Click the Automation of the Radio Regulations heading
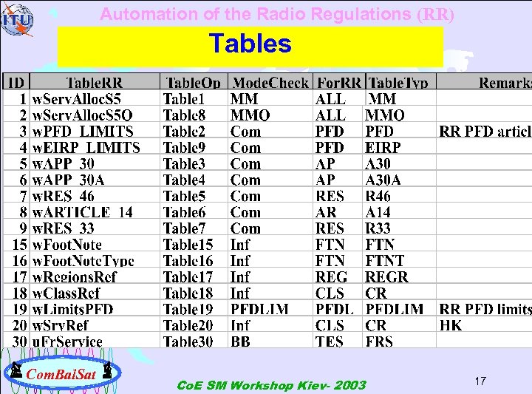 [277, 14]
